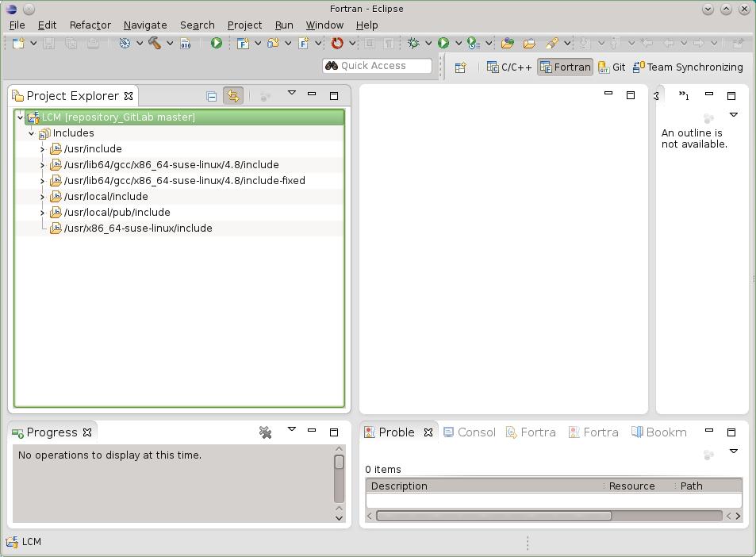Toggle Link with Editor in Project Explorer
The height and width of the screenshot is (557, 756).
point(233,96)
